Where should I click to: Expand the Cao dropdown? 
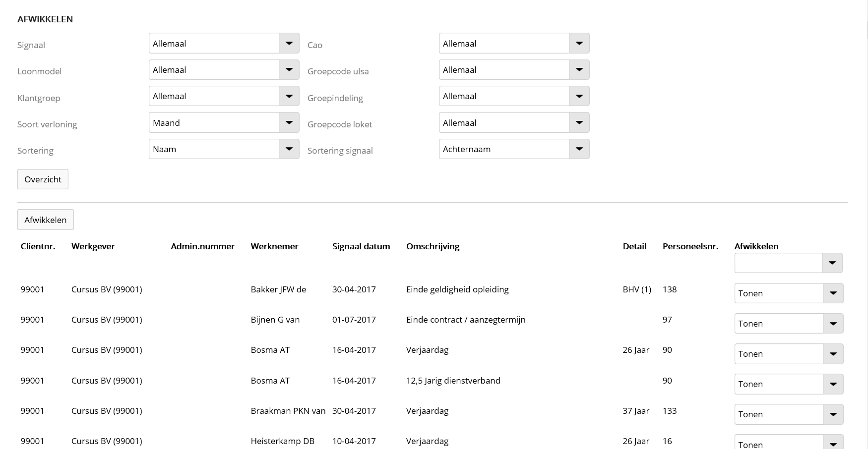(x=514, y=44)
